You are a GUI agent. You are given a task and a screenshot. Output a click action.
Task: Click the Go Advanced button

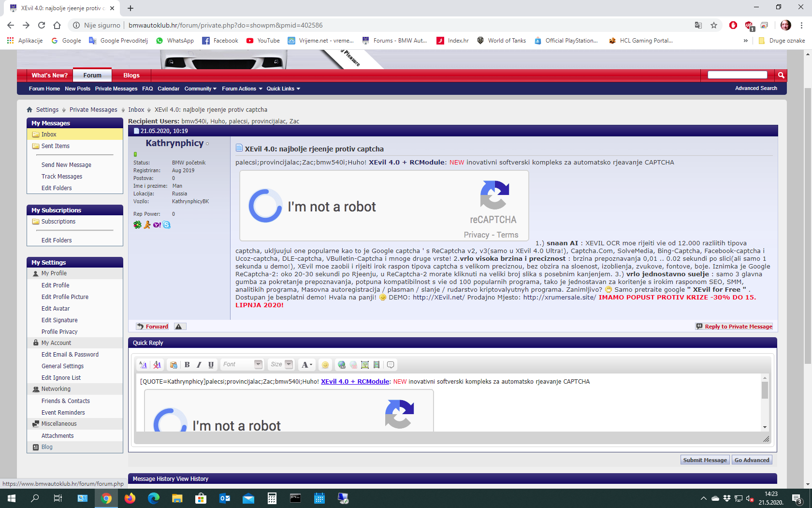pos(752,460)
